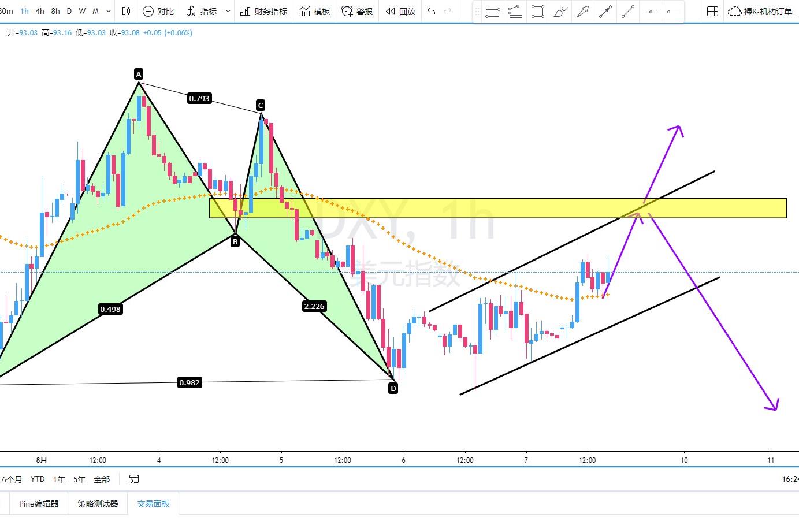Expand the timeframe list dropdown arrow

pyautogui.click(x=109, y=11)
